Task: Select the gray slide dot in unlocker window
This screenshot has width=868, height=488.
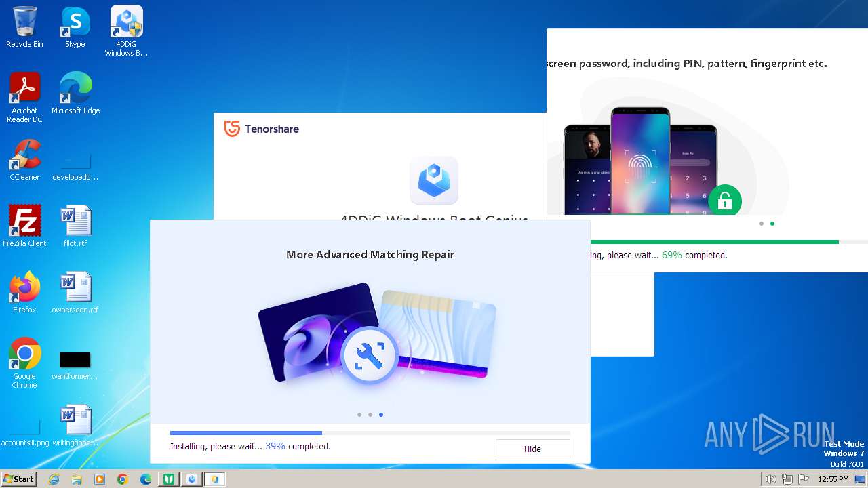Action: click(762, 224)
